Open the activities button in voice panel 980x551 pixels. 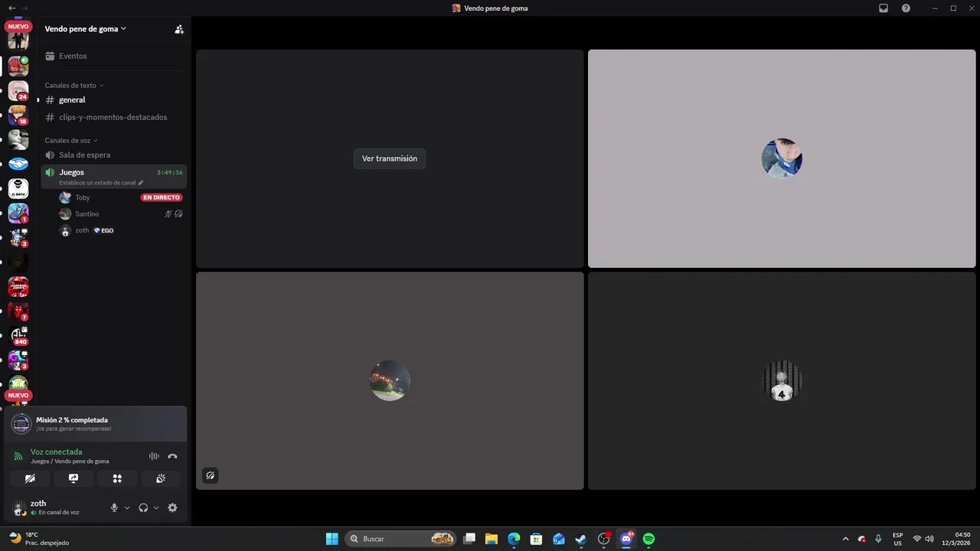click(117, 478)
